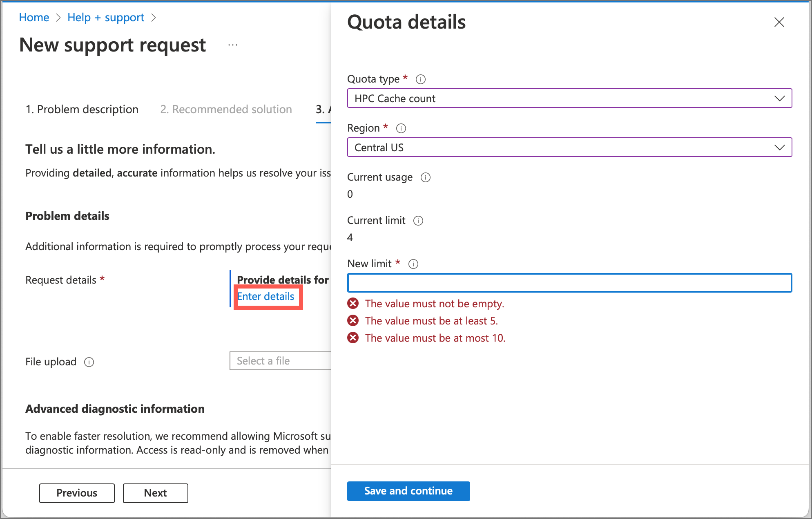812x519 pixels.
Task: Click Save and continue
Action: point(408,491)
